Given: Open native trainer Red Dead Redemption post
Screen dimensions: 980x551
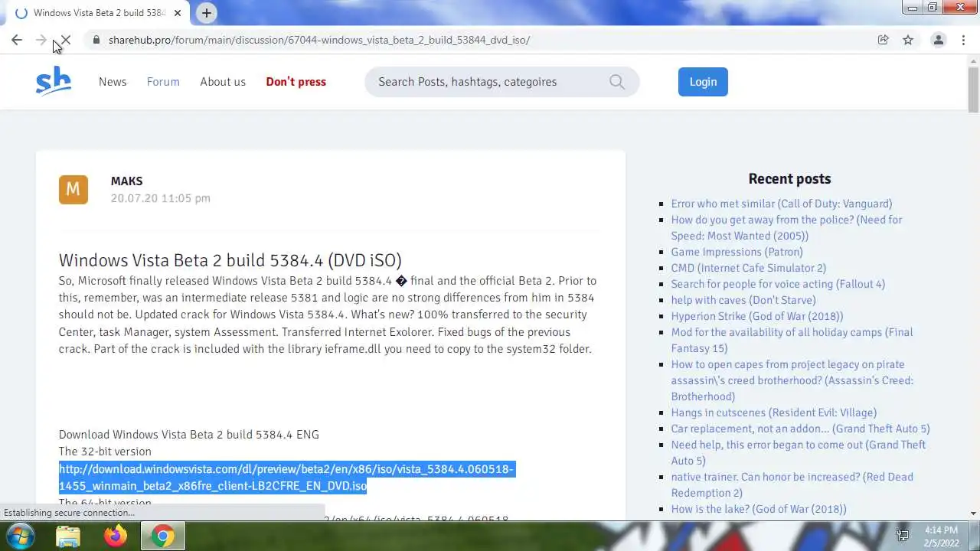Looking at the screenshot, I should click(792, 484).
